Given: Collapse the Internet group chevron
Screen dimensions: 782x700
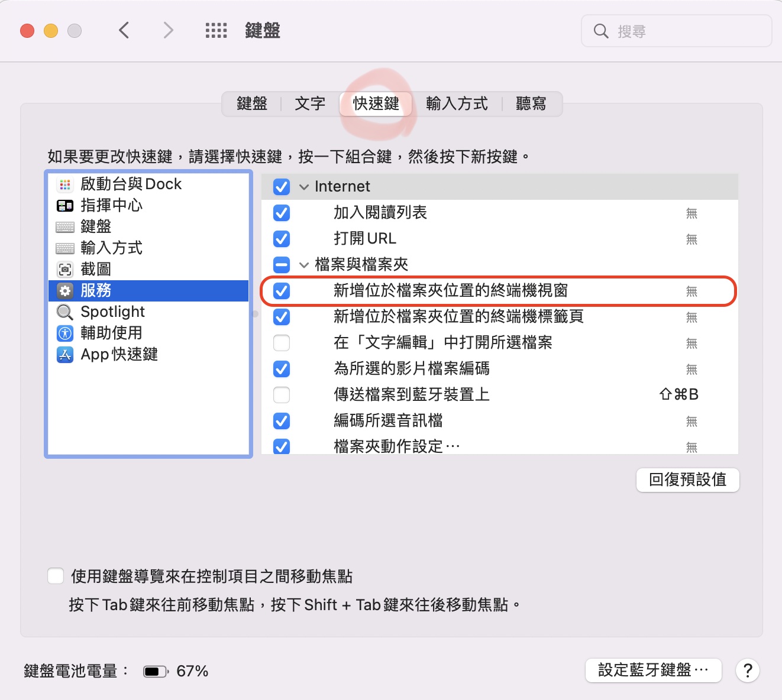Looking at the screenshot, I should point(304,187).
